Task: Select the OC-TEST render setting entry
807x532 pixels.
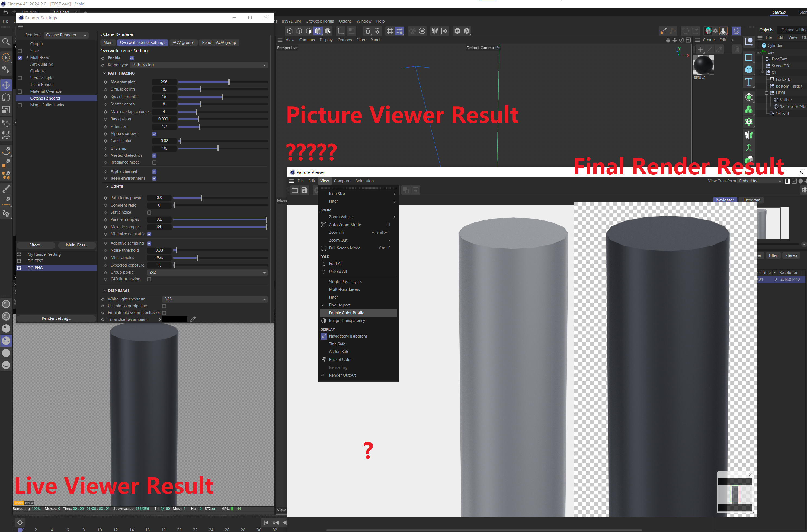Action: pos(35,261)
